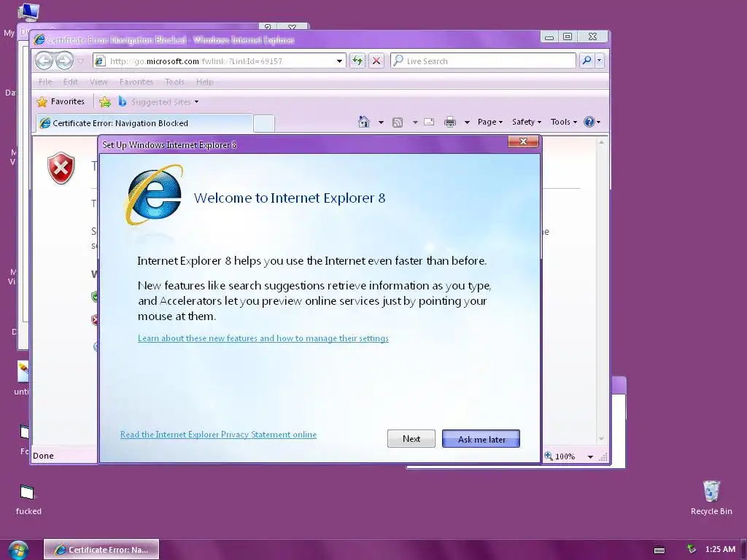
Task: Click into the Live Search box
Action: [483, 61]
